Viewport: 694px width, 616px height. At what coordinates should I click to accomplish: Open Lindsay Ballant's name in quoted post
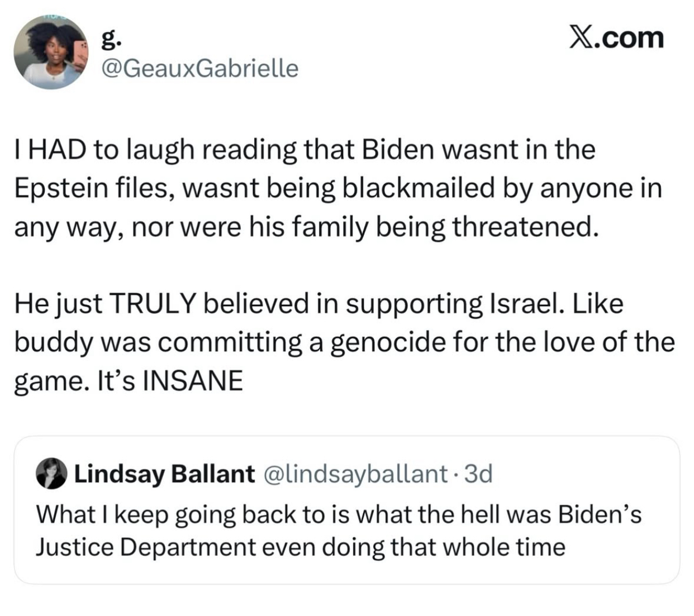pos(164,474)
